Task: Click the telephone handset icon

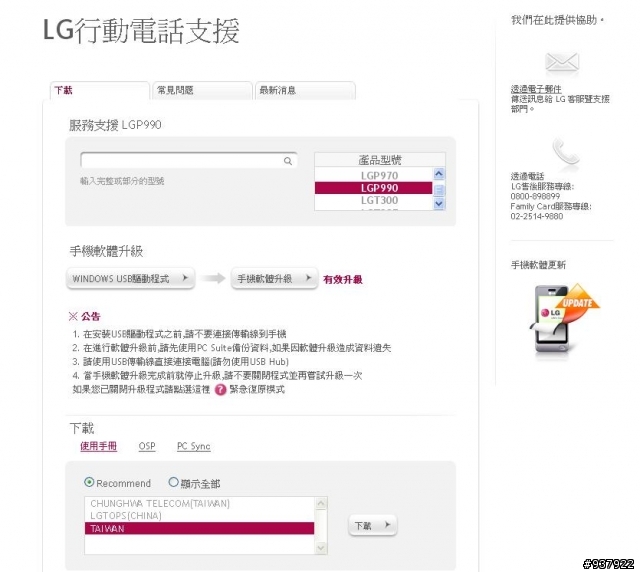Action: tap(566, 151)
